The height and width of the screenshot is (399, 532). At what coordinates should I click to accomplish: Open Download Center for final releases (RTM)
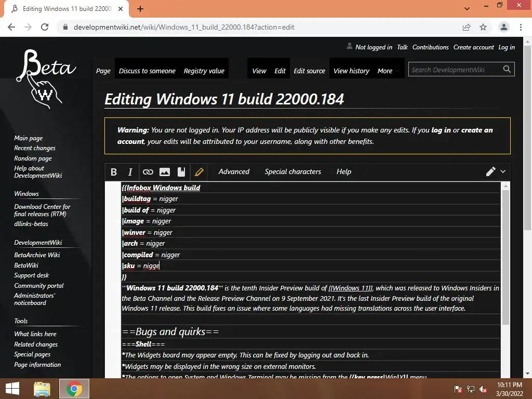[42, 210]
